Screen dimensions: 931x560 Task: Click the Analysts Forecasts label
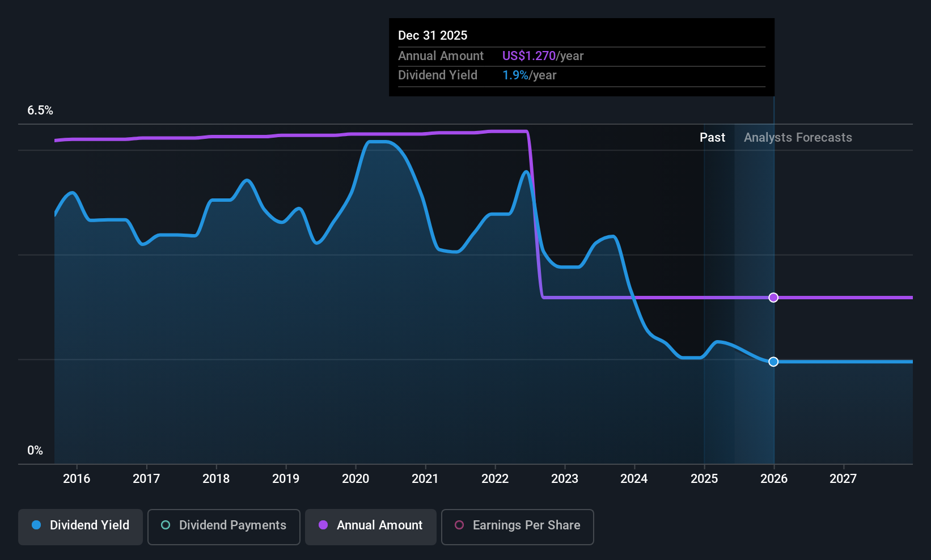point(798,138)
